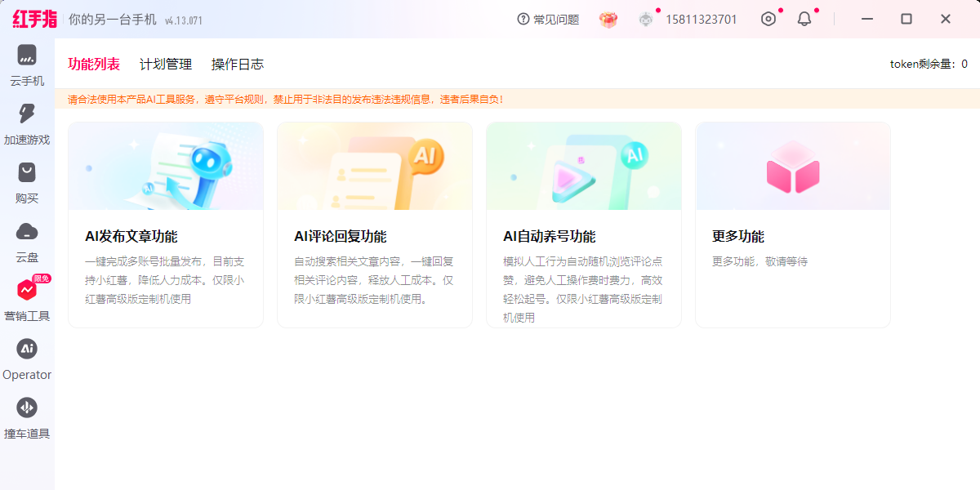Screen dimensions: 980x490
Task: Close the 红手指 window
Action: (x=946, y=19)
